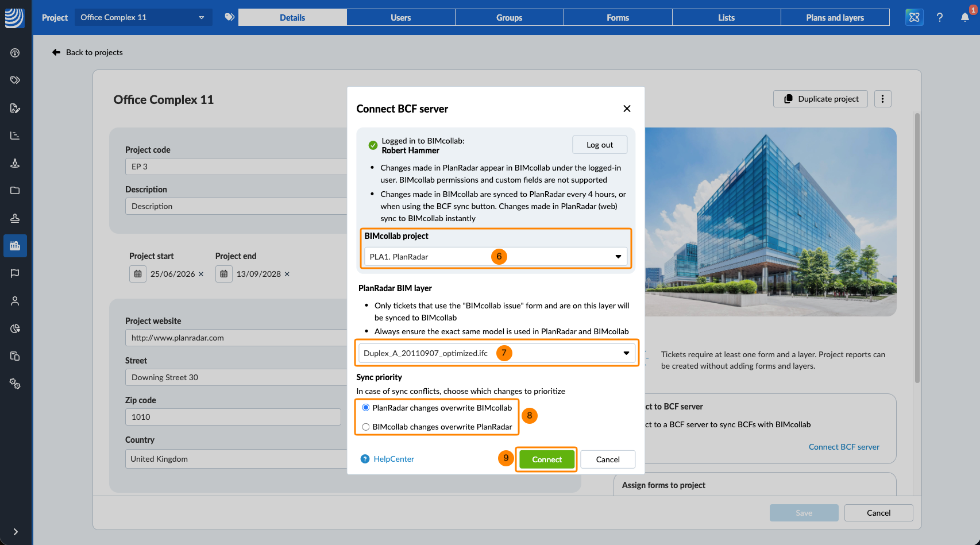Viewport: 980px width, 545px height.
Task: Open the BIMcollab project dropdown
Action: (x=496, y=257)
